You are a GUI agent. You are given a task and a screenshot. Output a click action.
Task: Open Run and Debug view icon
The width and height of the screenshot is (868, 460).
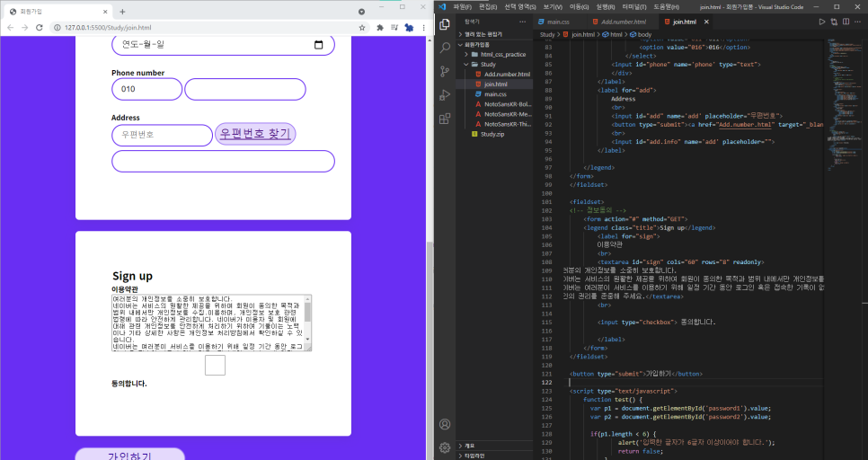[445, 95]
